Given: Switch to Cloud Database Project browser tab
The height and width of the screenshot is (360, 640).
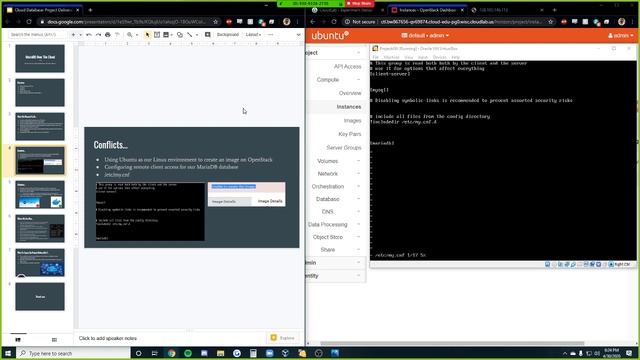Looking at the screenshot, I should (x=43, y=10).
